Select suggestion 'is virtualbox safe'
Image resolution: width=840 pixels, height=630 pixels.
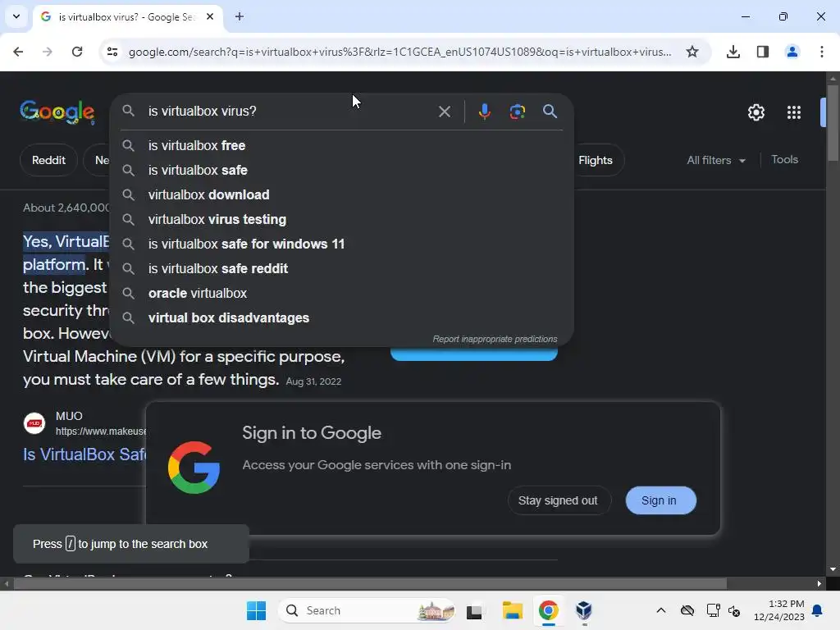click(341, 171)
